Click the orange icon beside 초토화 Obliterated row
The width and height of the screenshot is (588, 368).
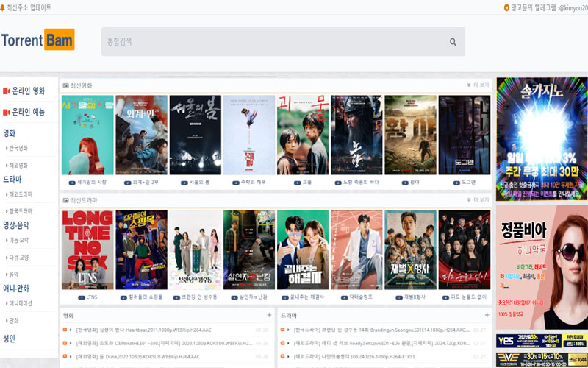point(65,343)
